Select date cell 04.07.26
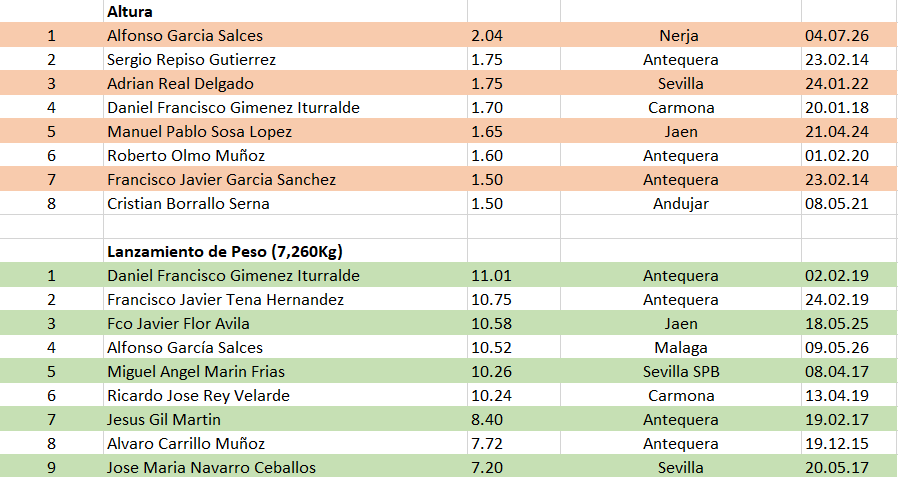Screen dimensions: 898x477 (849, 35)
